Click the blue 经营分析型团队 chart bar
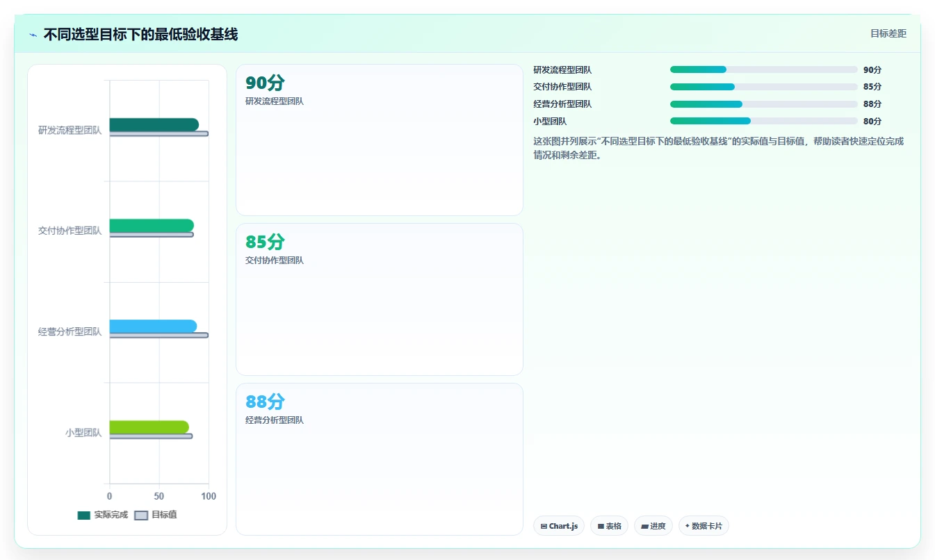The height and width of the screenshot is (560, 935). click(x=153, y=327)
